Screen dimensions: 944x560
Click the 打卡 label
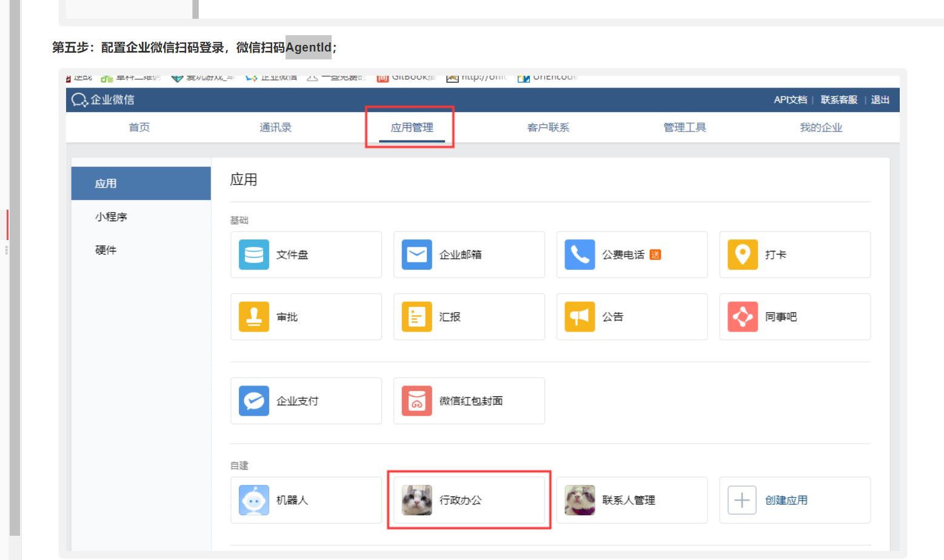775,255
